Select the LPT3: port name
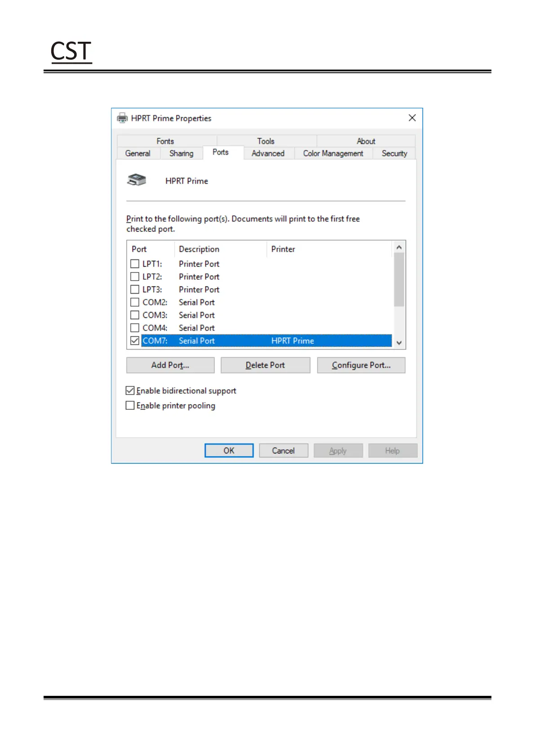 pyautogui.click(x=152, y=290)
